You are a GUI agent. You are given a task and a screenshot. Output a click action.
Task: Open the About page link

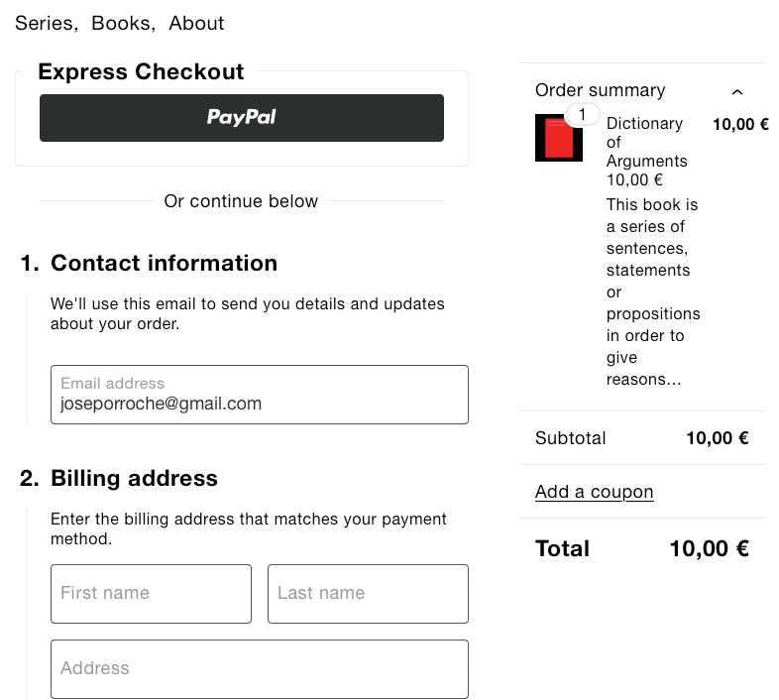[196, 23]
